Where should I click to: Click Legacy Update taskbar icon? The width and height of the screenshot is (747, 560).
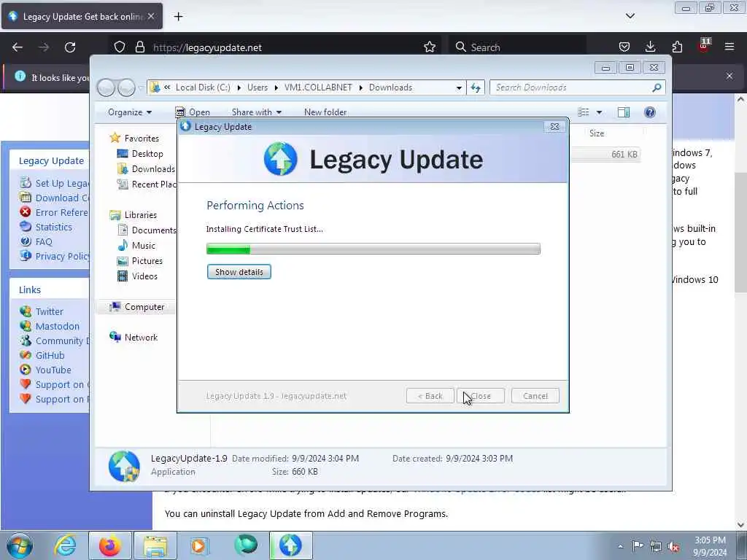point(290,545)
